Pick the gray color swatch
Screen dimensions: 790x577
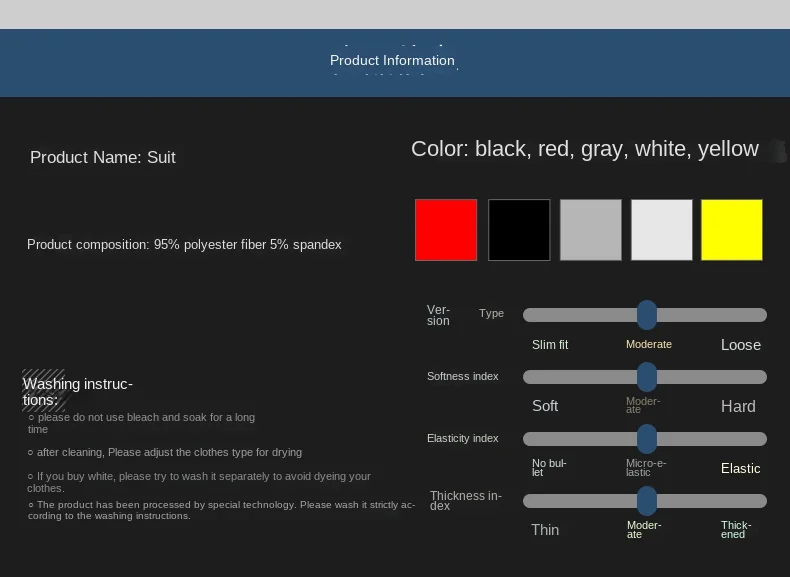(x=590, y=230)
